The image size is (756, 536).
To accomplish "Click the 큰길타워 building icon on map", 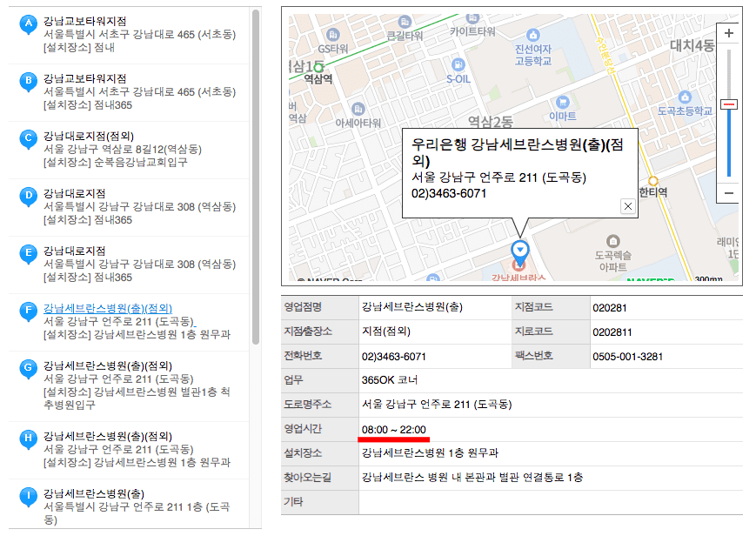I will point(405,22).
